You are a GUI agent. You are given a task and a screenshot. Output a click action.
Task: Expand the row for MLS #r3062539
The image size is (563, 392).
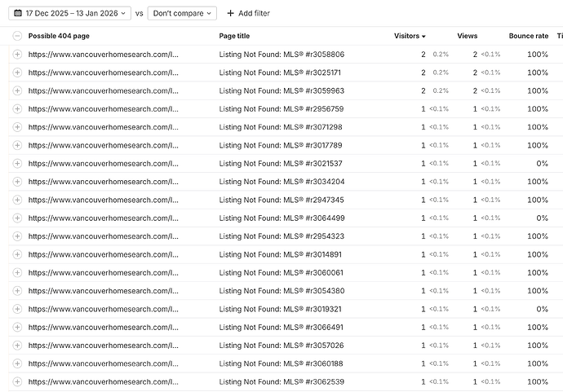click(17, 381)
